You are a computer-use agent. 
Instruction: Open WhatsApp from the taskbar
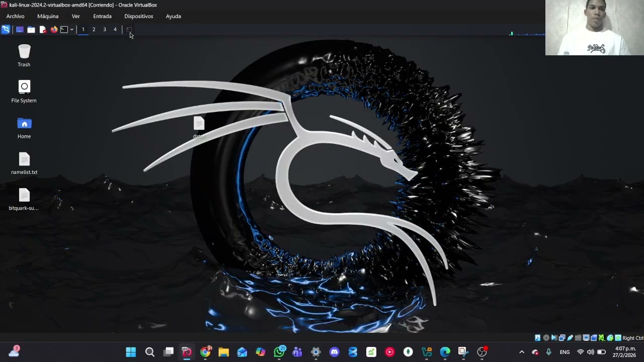pos(279,352)
